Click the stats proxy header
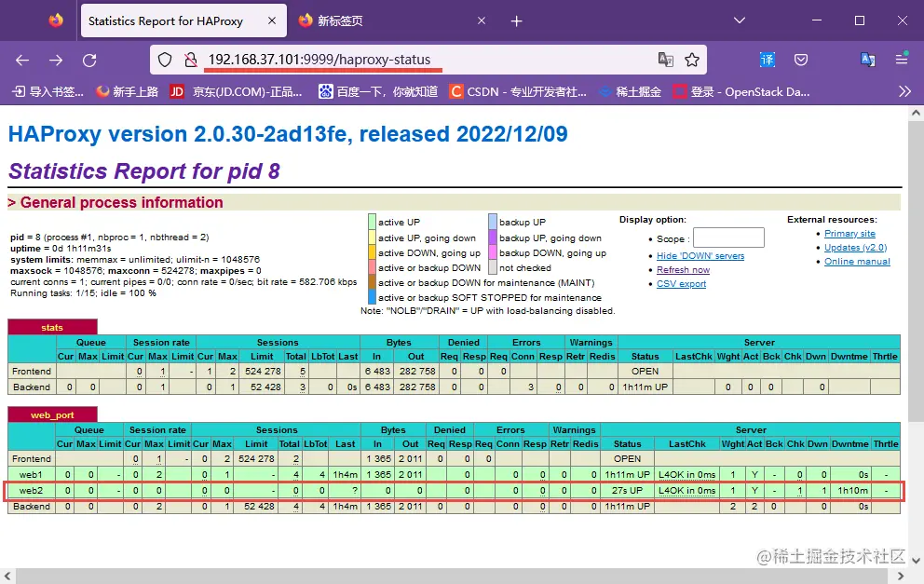This screenshot has width=924, height=584. pos(52,328)
